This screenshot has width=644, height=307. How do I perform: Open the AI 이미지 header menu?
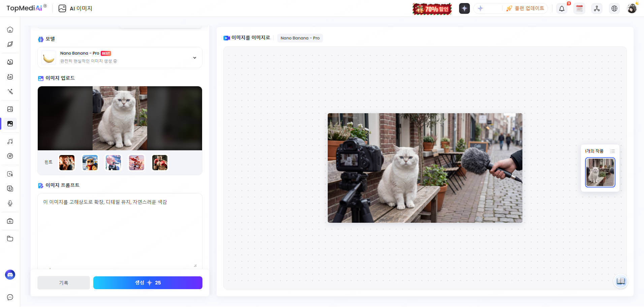[x=75, y=8]
